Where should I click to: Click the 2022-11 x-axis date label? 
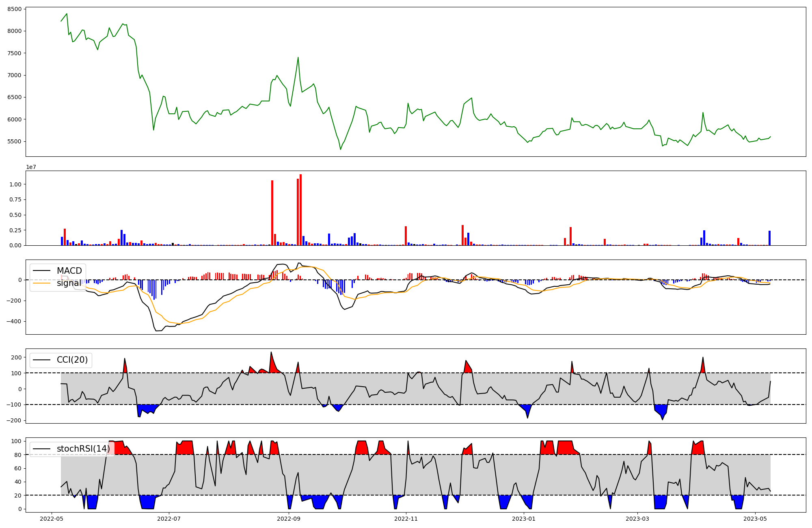[x=406, y=519]
